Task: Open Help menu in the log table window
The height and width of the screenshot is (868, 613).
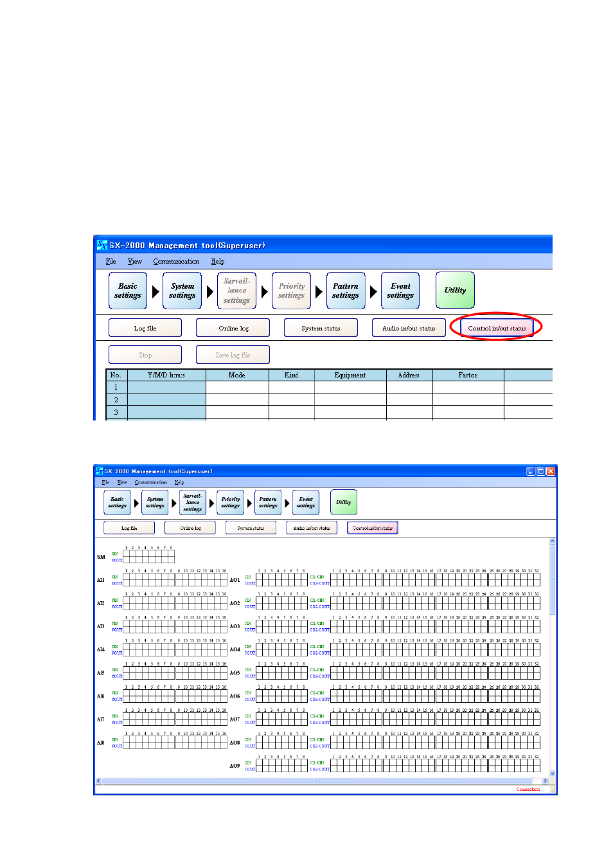Action: pyautogui.click(x=218, y=262)
